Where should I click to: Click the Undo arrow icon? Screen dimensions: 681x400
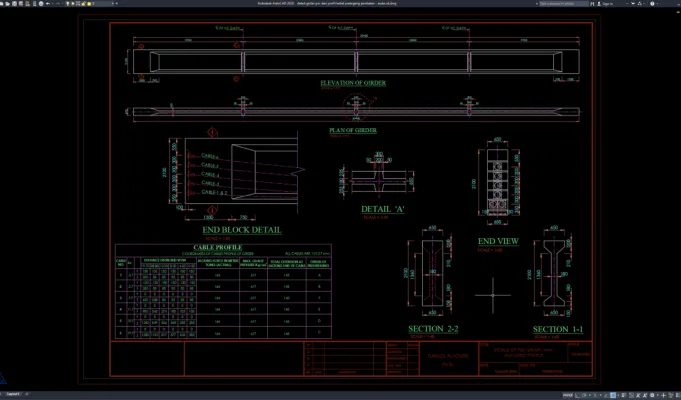tap(48, 3)
